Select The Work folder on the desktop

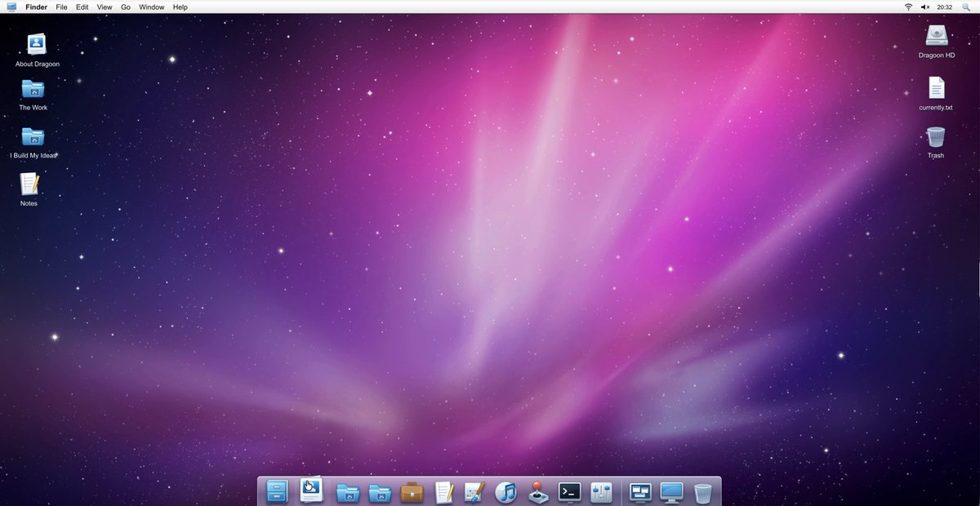[33, 94]
